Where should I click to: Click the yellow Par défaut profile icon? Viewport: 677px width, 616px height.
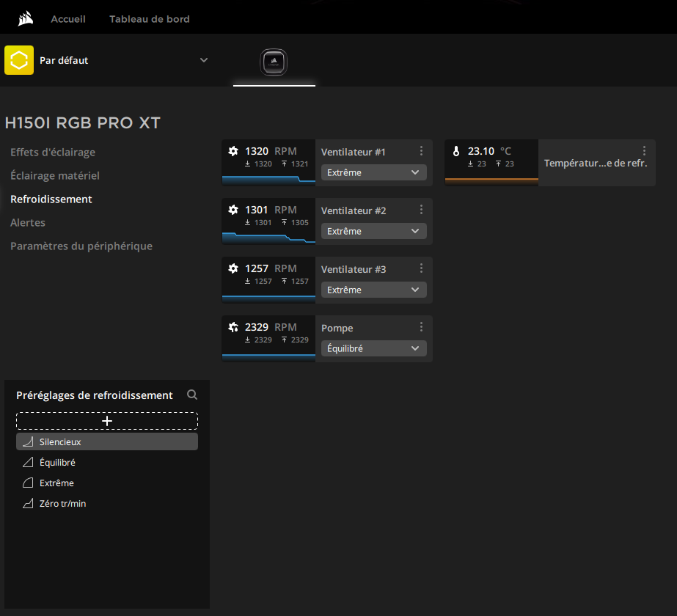click(19, 60)
